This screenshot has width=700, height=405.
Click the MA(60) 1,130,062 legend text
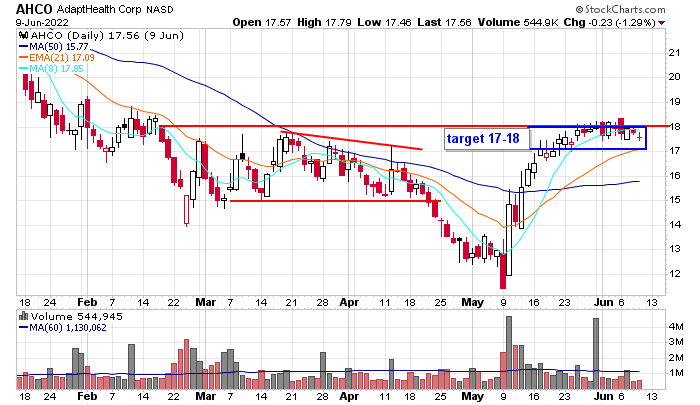(68, 328)
